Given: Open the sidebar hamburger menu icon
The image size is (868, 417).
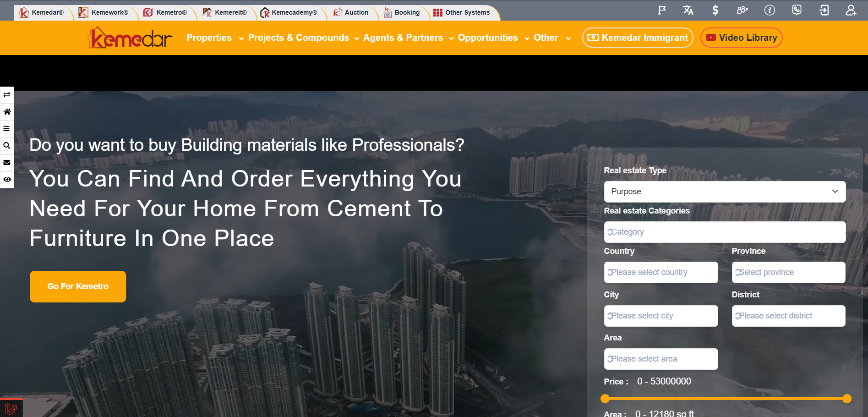Looking at the screenshot, I should pos(7,129).
